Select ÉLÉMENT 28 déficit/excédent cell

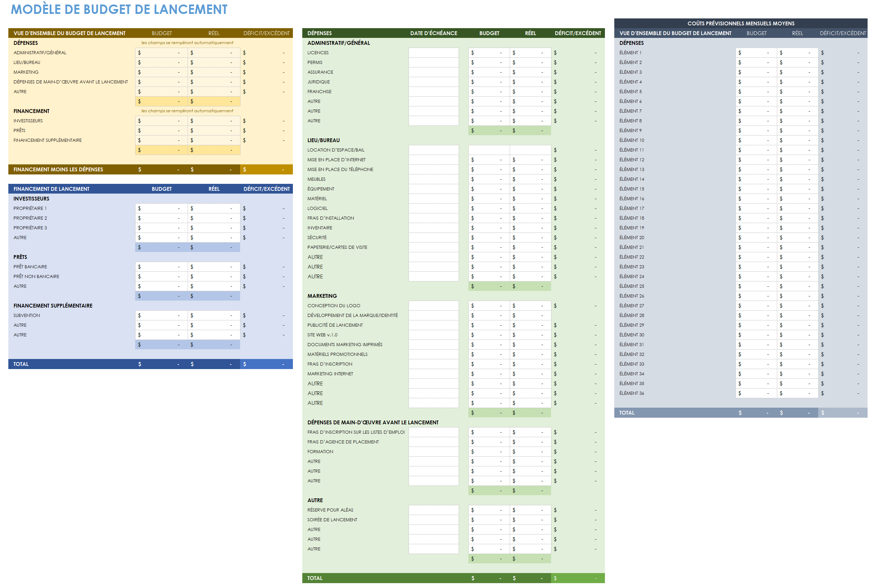[x=842, y=316]
